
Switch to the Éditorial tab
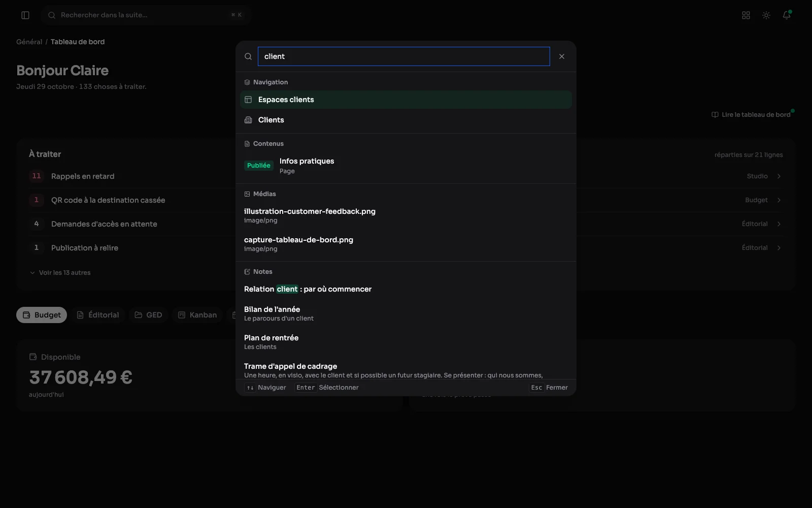pyautogui.click(x=98, y=315)
